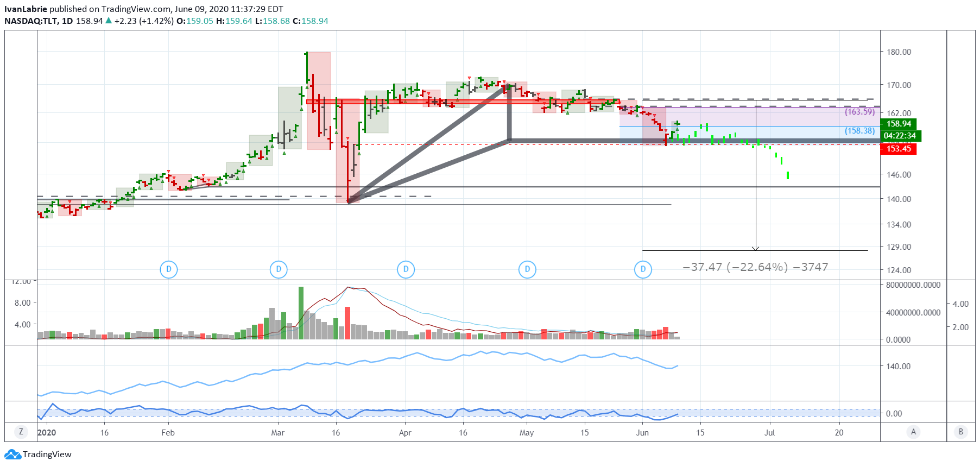Click the 04:22:34 bar countdown label
This screenshot has width=980, height=467.
(900, 136)
